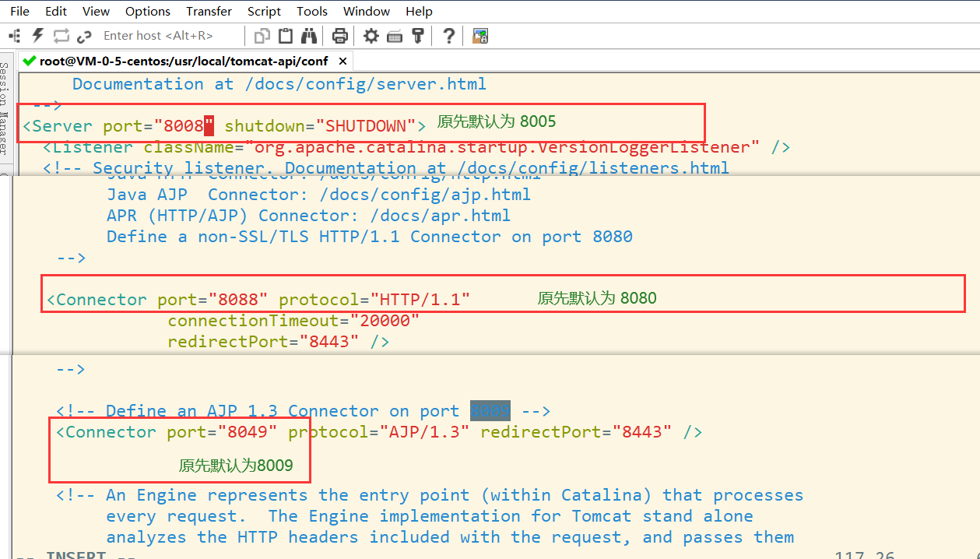Click the SecureFX lock icon
Screen dimensions: 980x559
coord(480,35)
